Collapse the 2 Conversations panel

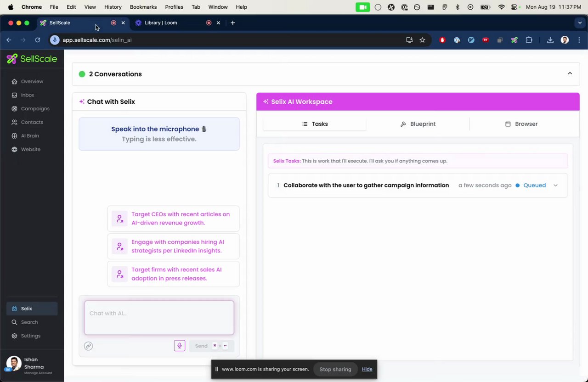(570, 73)
